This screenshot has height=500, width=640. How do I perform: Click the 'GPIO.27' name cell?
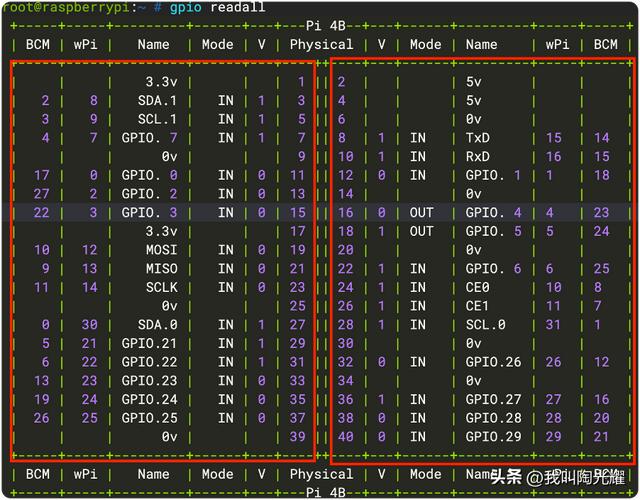(493, 400)
